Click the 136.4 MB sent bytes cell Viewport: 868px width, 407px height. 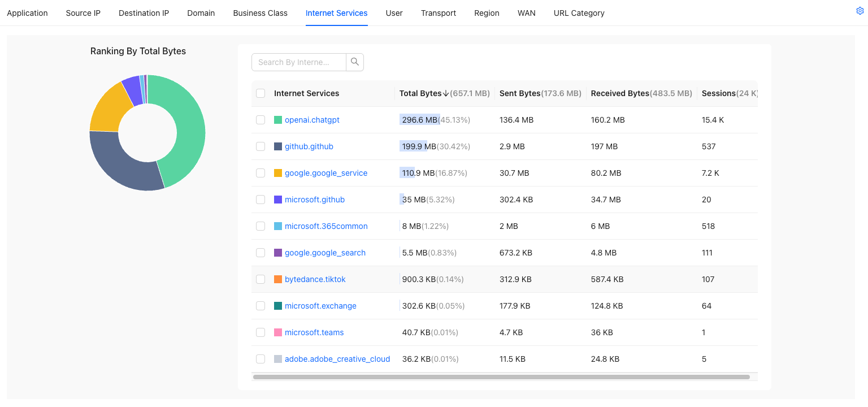tap(517, 120)
